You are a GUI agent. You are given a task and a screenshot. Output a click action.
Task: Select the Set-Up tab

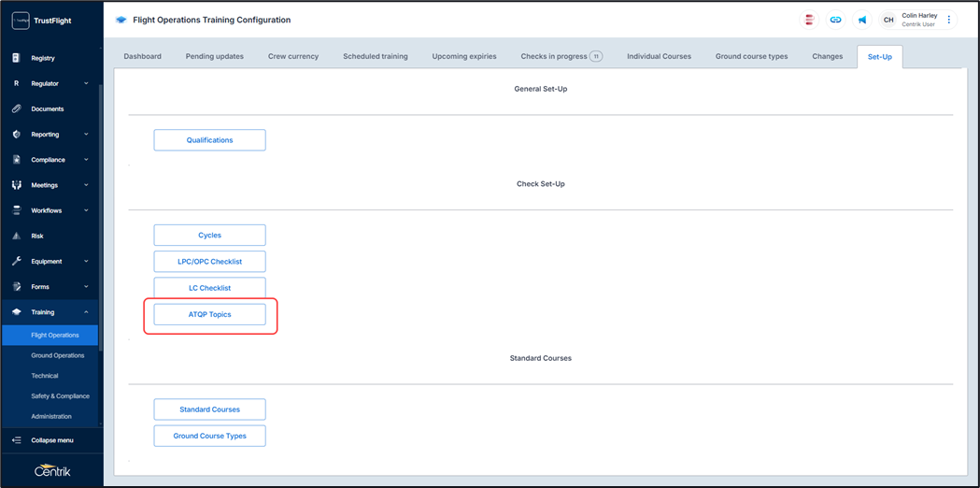(880, 56)
